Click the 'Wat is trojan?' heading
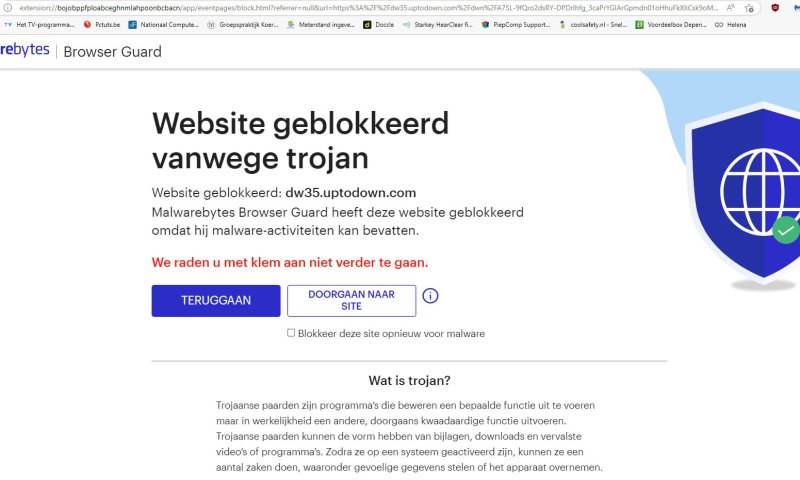Image resolution: width=800 pixels, height=480 pixels. coord(409,381)
